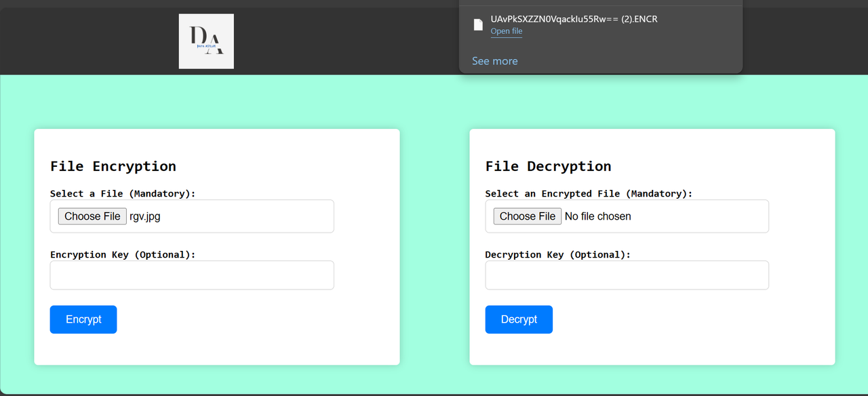Screen dimensions: 868x396
Task: Click the selected file name rgv.jpg
Action: 145,216
